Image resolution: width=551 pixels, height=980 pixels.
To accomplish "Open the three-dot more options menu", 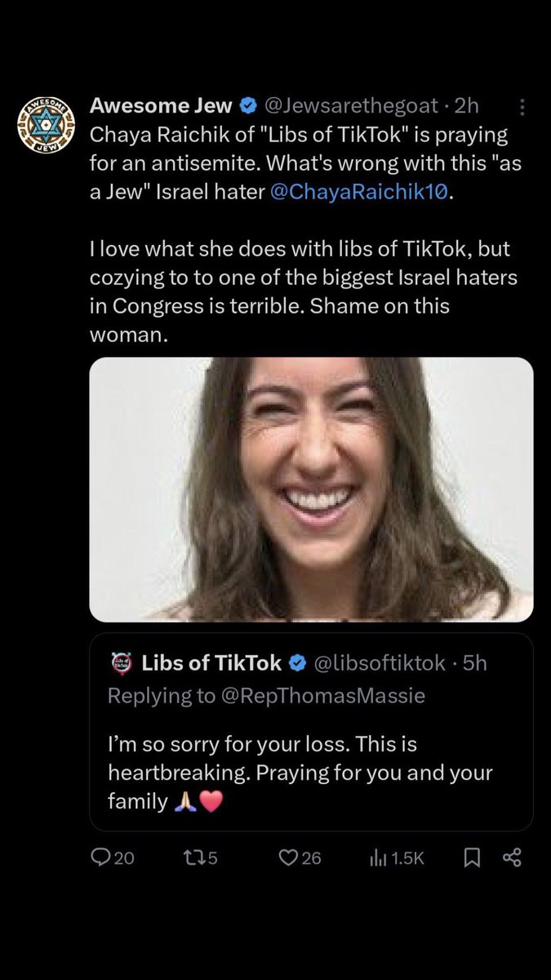I will coord(522,107).
